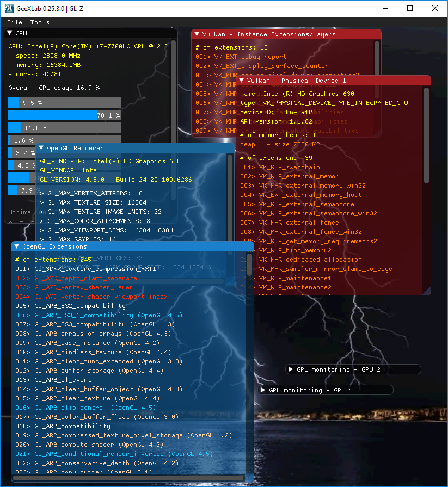Click the 'Vulkan - Physical Device 1' title bar text
The image size is (448, 487).
(296, 81)
